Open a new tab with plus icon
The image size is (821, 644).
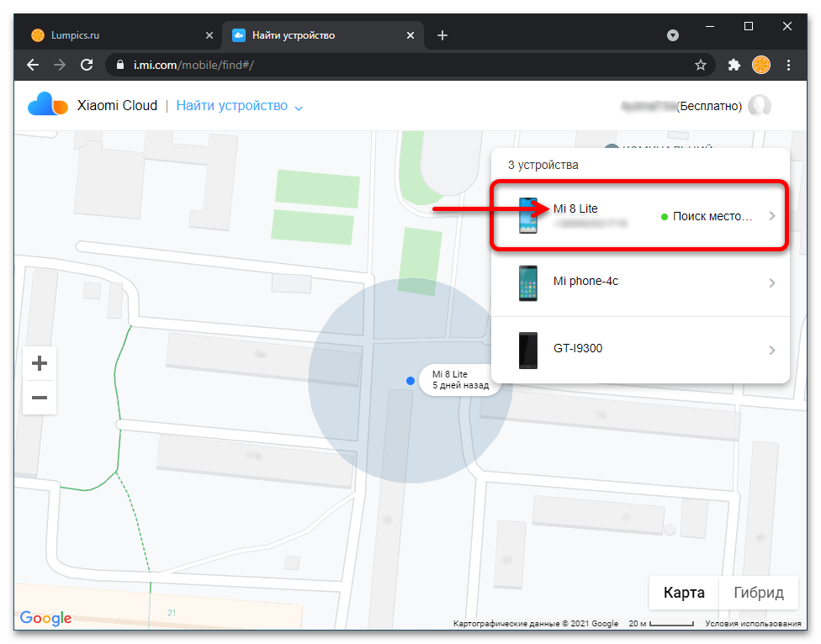click(442, 35)
